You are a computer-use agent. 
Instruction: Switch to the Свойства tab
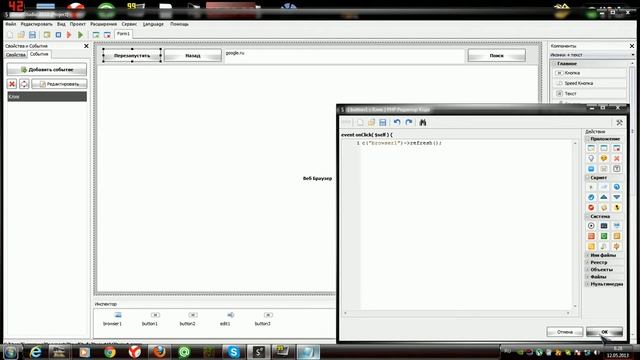click(x=16, y=55)
